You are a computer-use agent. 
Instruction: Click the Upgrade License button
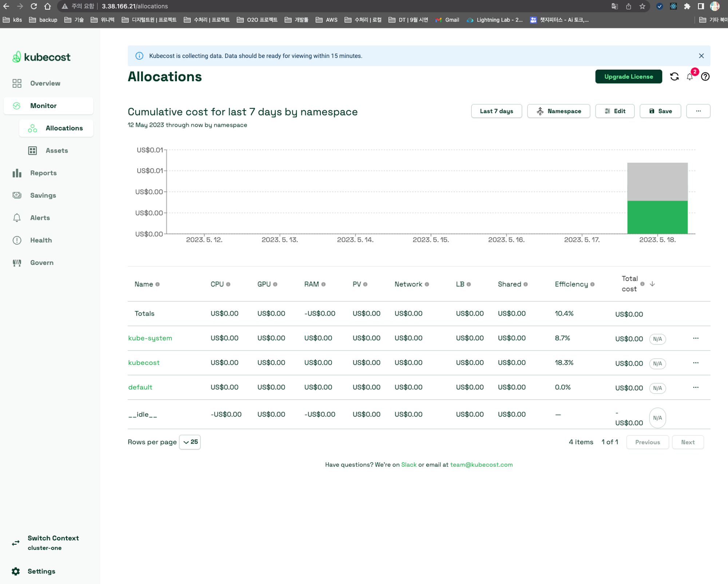tap(628, 76)
